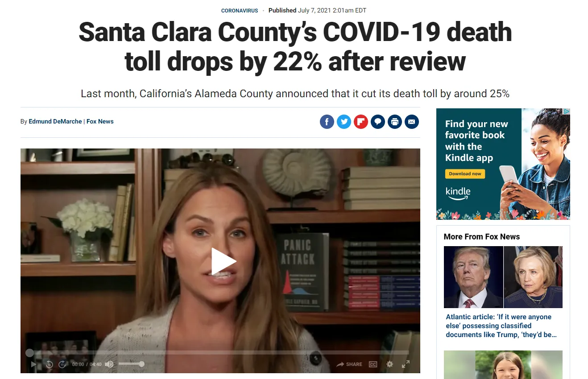Click Download now in Kindle ad
This screenshot has height=379, width=588.
465,173
